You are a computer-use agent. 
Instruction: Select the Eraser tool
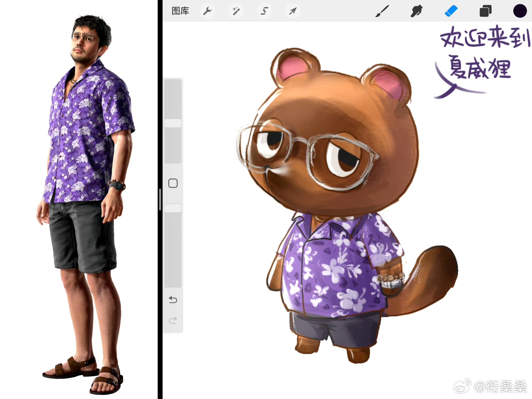pyautogui.click(x=451, y=11)
